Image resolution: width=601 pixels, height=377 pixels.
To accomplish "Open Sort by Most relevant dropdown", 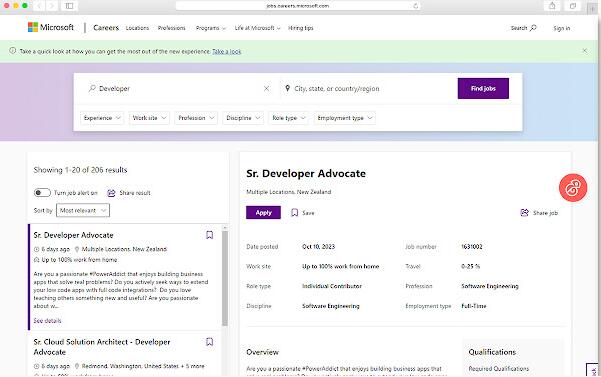I will click(83, 210).
